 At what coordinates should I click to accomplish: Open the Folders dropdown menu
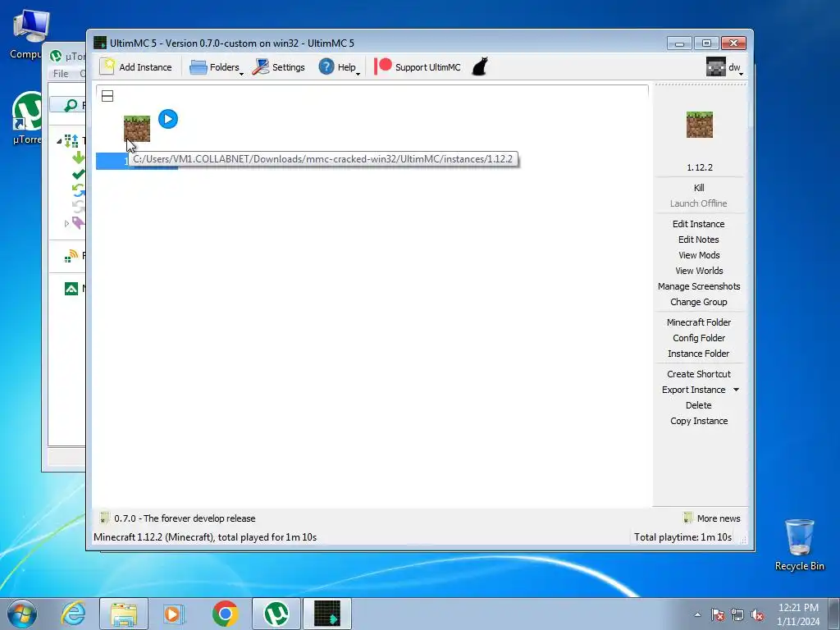click(216, 67)
